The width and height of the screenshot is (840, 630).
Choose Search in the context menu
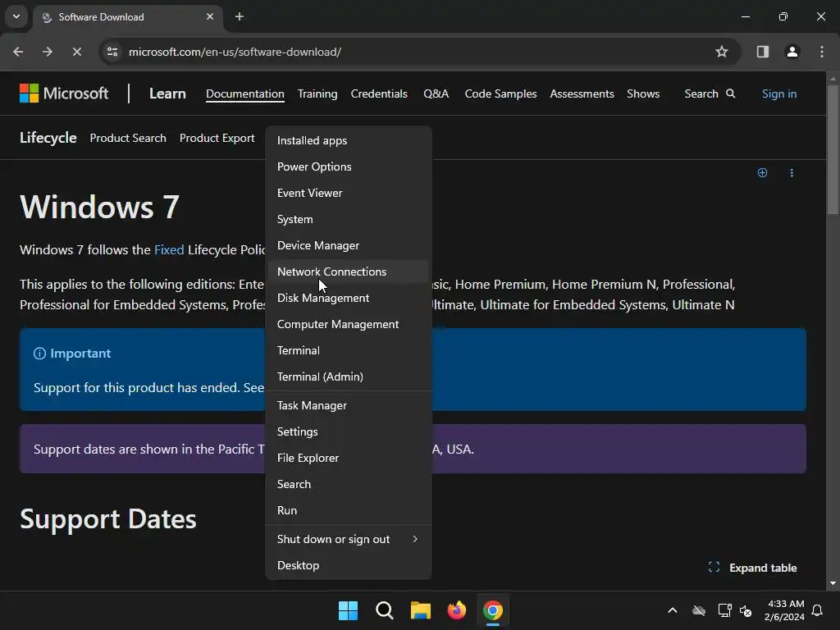click(x=348, y=484)
